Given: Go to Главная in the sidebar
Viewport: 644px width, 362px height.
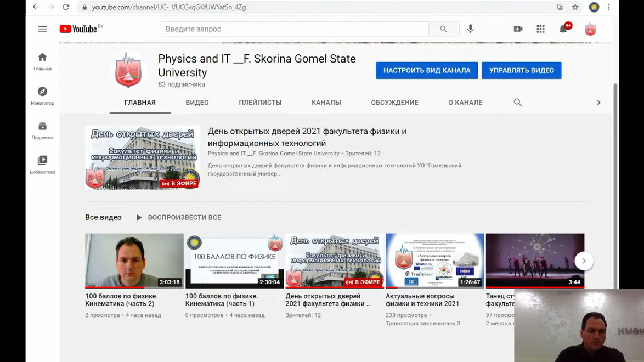Looking at the screenshot, I should coord(42,61).
